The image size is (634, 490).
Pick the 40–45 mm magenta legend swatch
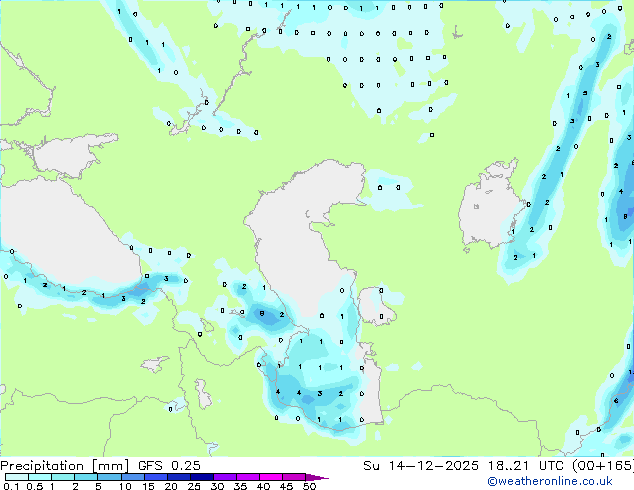[x=271, y=477]
